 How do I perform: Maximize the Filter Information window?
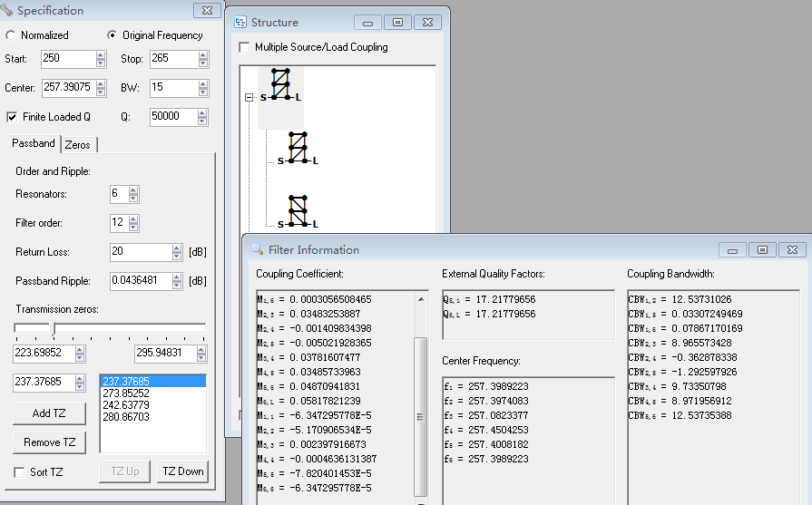point(762,250)
